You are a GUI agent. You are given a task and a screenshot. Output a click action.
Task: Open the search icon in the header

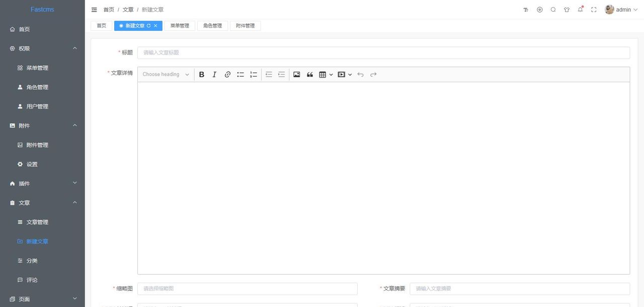pos(553,9)
